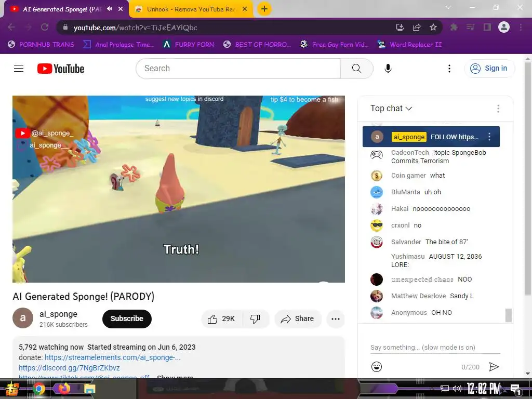Open link in pinned ai_sponge message

(x=468, y=137)
